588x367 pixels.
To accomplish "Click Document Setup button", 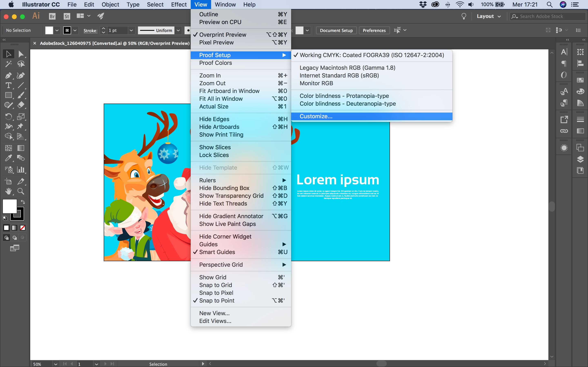I will coord(336,30).
